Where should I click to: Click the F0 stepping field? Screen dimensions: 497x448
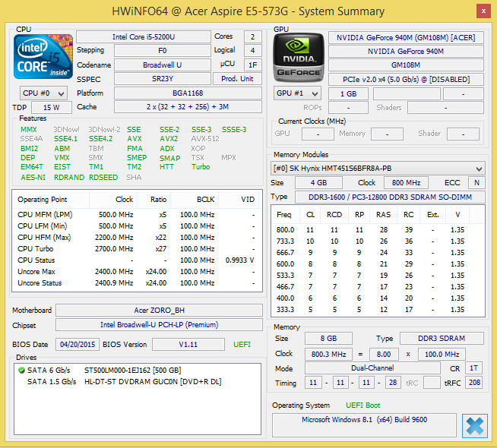[x=163, y=51]
